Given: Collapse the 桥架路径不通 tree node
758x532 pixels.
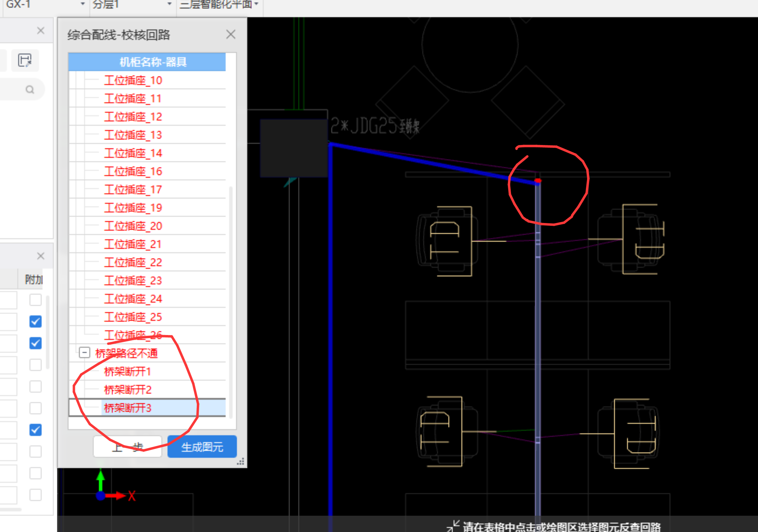Looking at the screenshot, I should click(84, 353).
